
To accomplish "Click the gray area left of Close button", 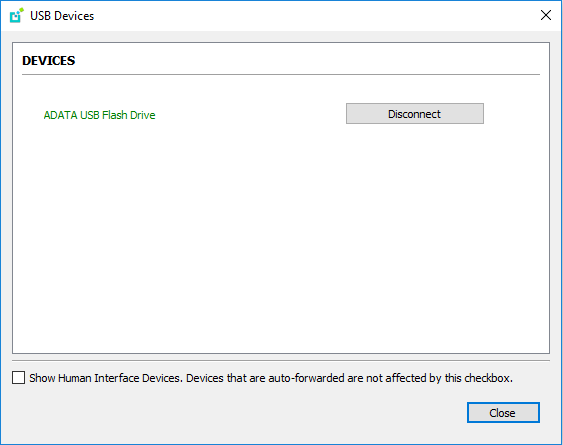I will tap(237, 413).
